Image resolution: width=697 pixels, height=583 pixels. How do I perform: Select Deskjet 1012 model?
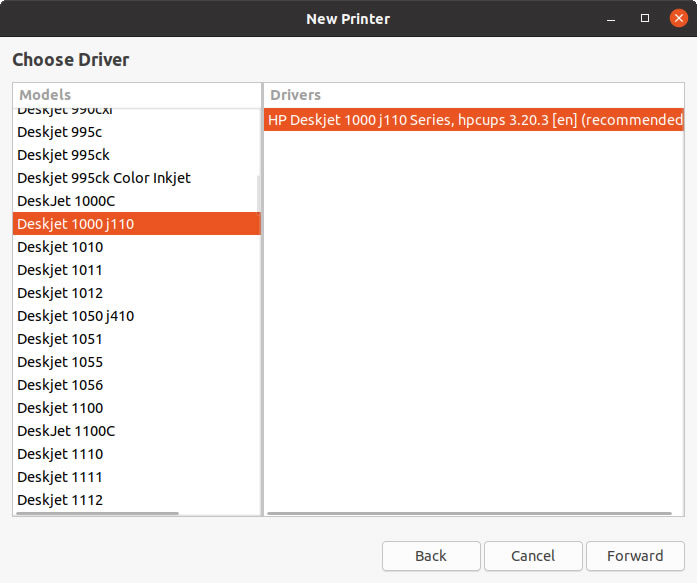click(136, 293)
